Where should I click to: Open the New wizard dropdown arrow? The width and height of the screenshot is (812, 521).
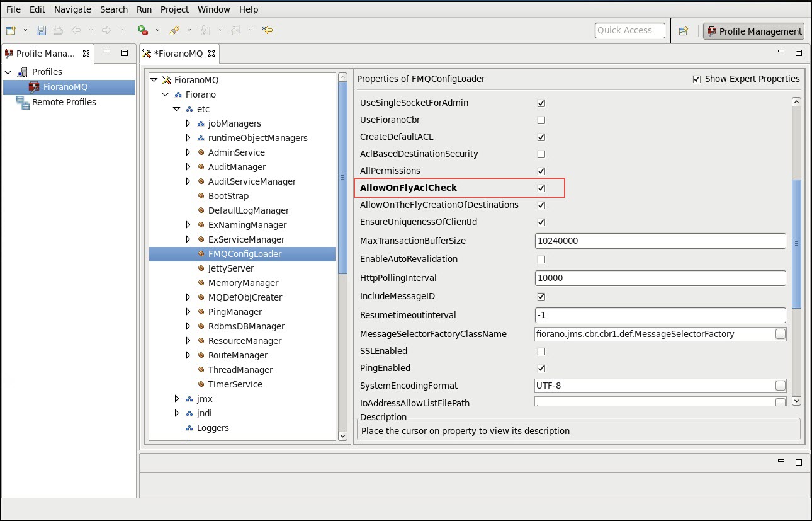click(26, 30)
